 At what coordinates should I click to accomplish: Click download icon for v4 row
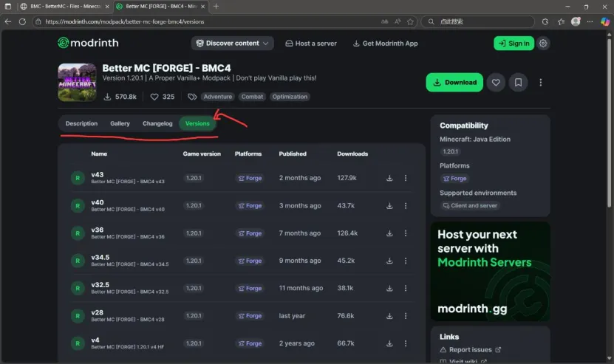pos(389,343)
